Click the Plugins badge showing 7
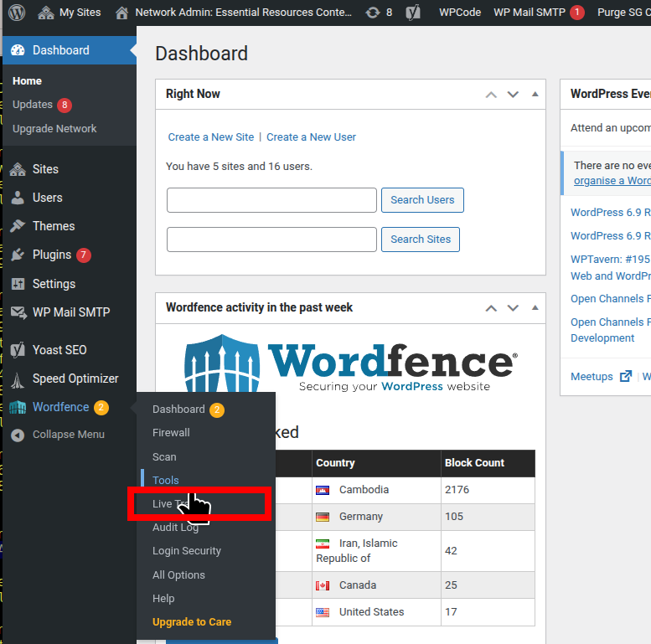Image resolution: width=651 pixels, height=644 pixels. tap(84, 255)
